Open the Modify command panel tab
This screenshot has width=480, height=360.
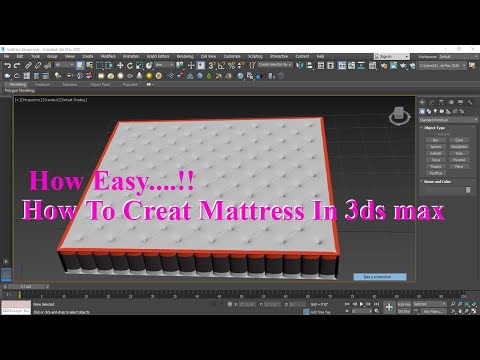pyautogui.click(x=432, y=102)
